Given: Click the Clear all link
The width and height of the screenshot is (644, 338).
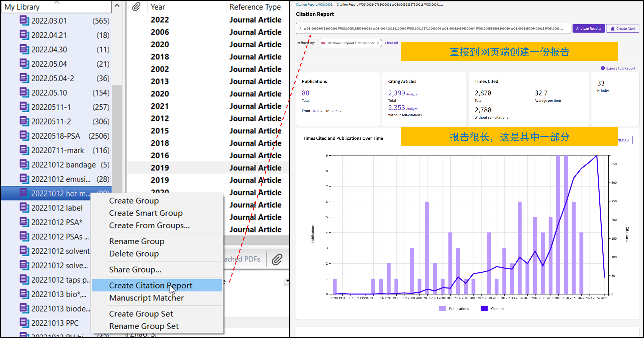Looking at the screenshot, I should 391,43.
